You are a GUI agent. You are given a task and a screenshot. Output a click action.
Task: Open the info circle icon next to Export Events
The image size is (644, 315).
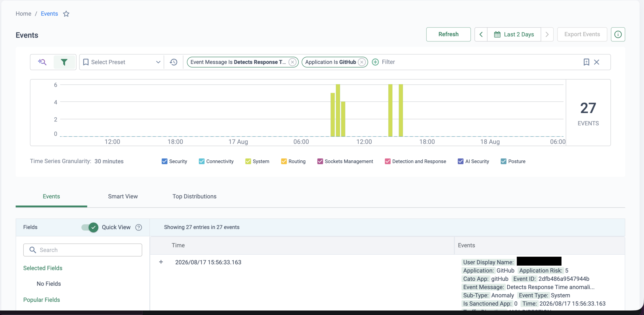(618, 34)
